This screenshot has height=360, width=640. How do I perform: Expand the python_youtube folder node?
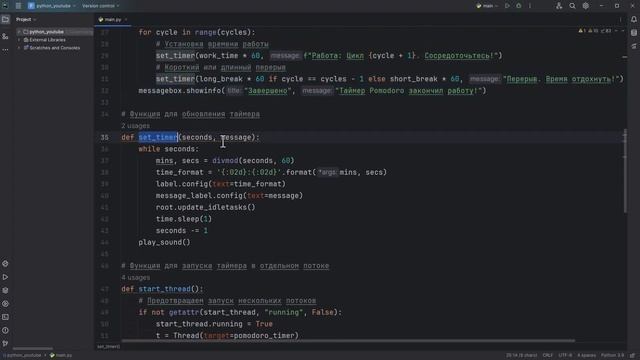click(x=19, y=32)
